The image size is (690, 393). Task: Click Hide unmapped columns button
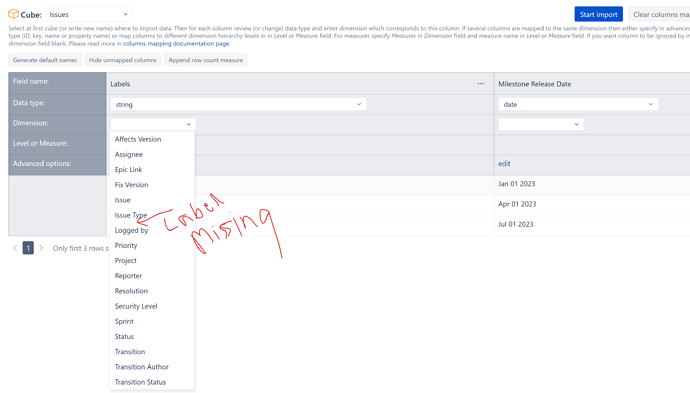[x=122, y=60]
